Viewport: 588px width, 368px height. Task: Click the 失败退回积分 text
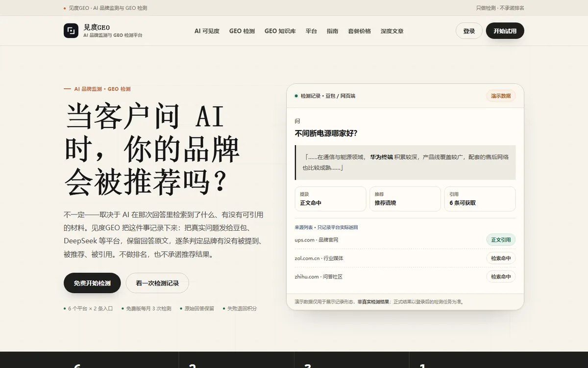pyautogui.click(x=242, y=309)
